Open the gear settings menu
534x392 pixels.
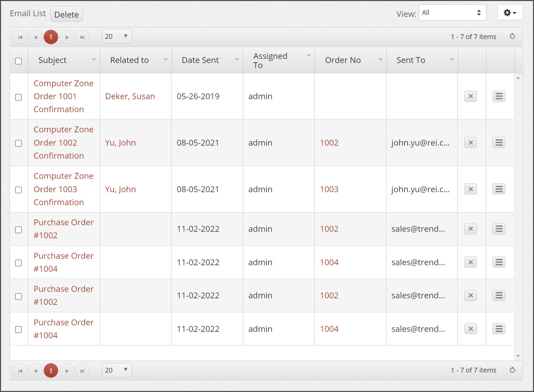click(x=510, y=13)
